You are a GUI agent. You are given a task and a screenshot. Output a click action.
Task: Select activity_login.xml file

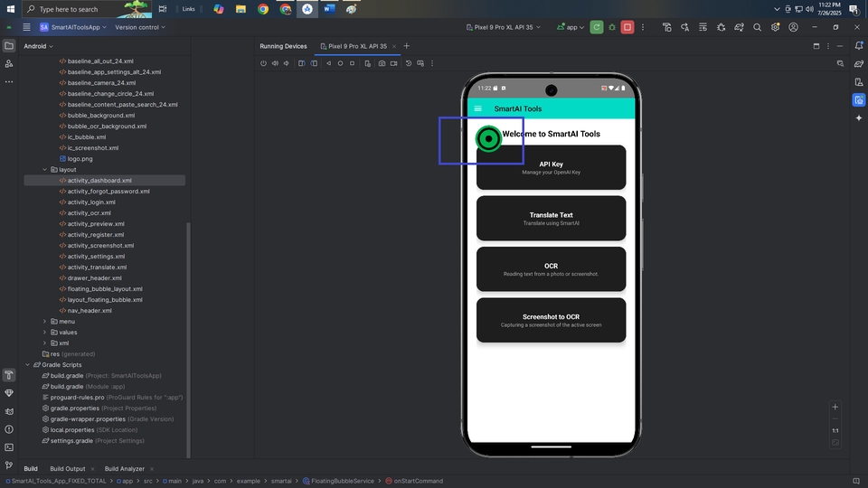pyautogui.click(x=91, y=202)
